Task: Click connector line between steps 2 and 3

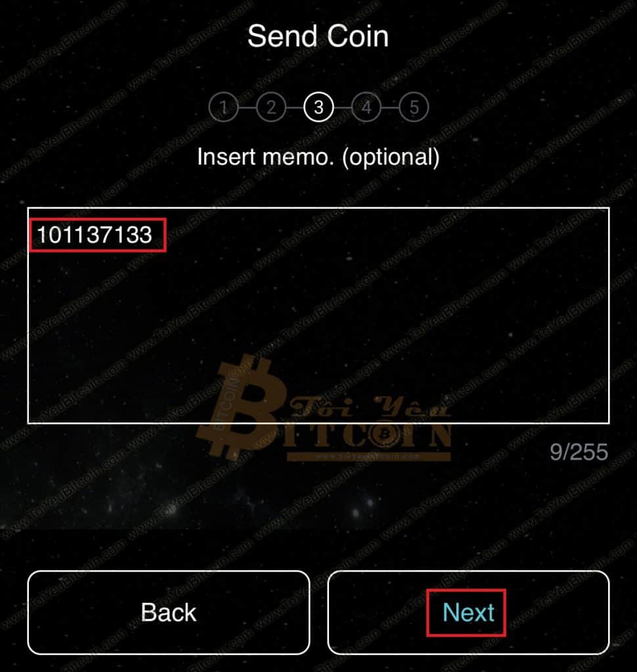Action: pos(295,107)
